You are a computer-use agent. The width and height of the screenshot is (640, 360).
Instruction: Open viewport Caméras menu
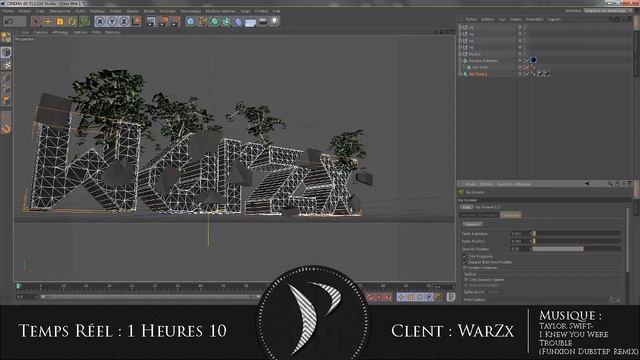click(40, 32)
